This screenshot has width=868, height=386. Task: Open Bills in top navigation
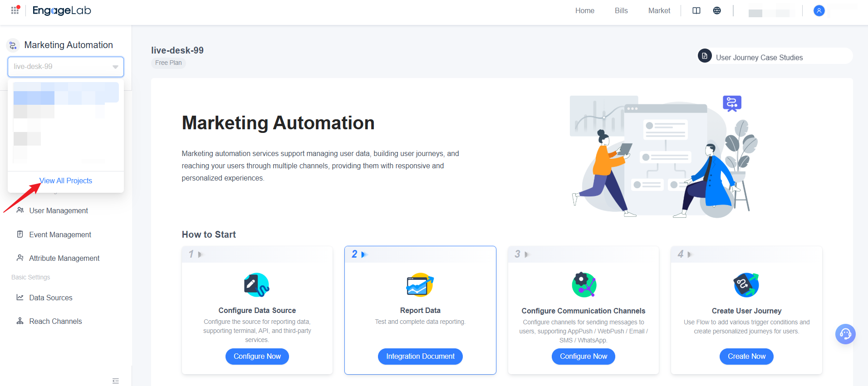(x=621, y=10)
